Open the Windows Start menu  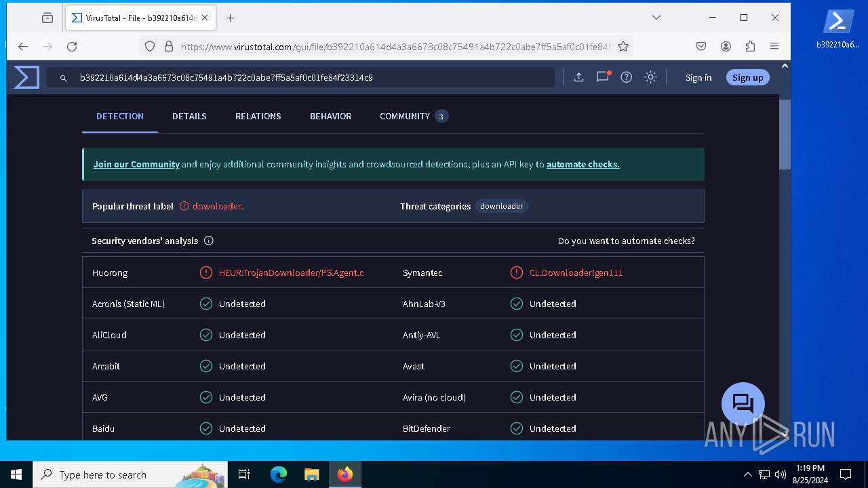tap(16, 474)
